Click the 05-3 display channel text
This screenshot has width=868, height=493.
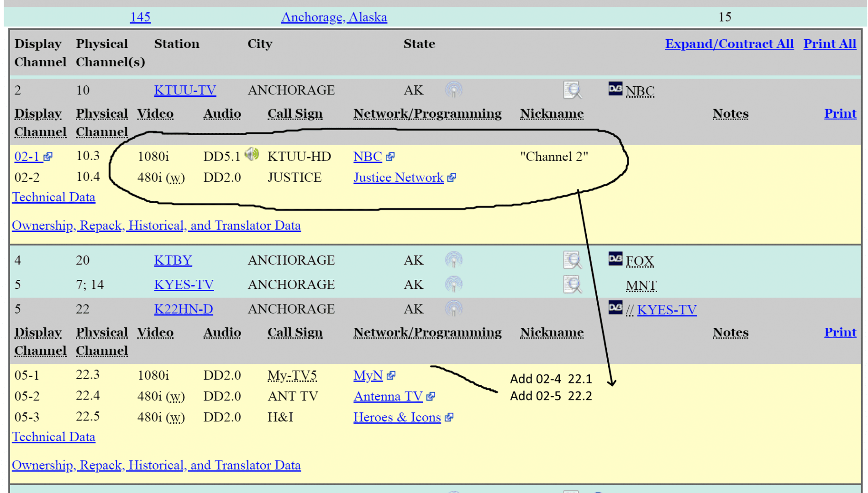click(x=27, y=417)
